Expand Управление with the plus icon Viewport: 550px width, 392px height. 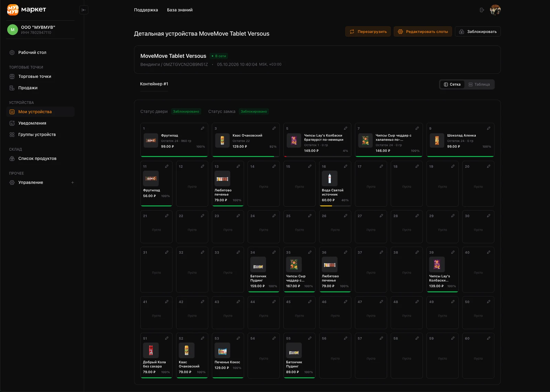click(73, 183)
